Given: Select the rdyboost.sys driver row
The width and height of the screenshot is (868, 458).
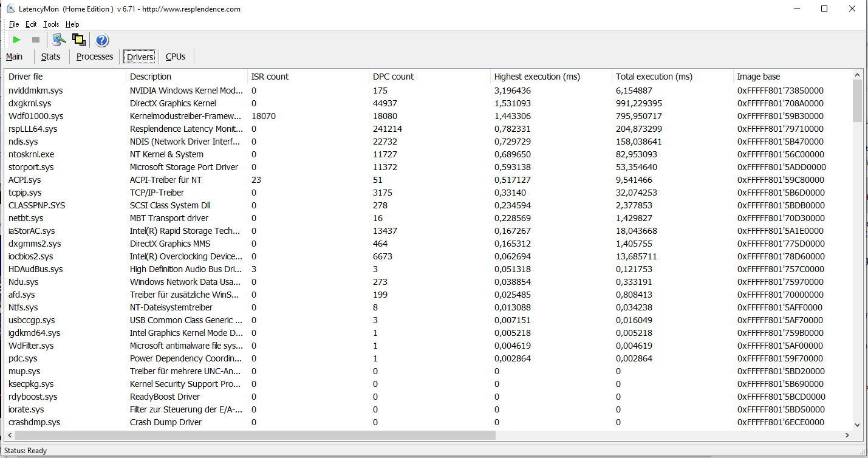Looking at the screenshot, I should click(x=428, y=397).
